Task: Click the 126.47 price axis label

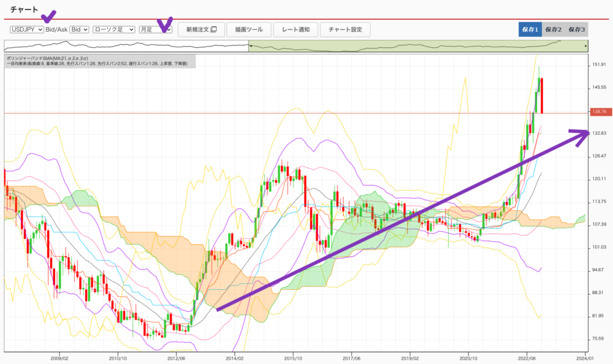Action: tap(599, 156)
